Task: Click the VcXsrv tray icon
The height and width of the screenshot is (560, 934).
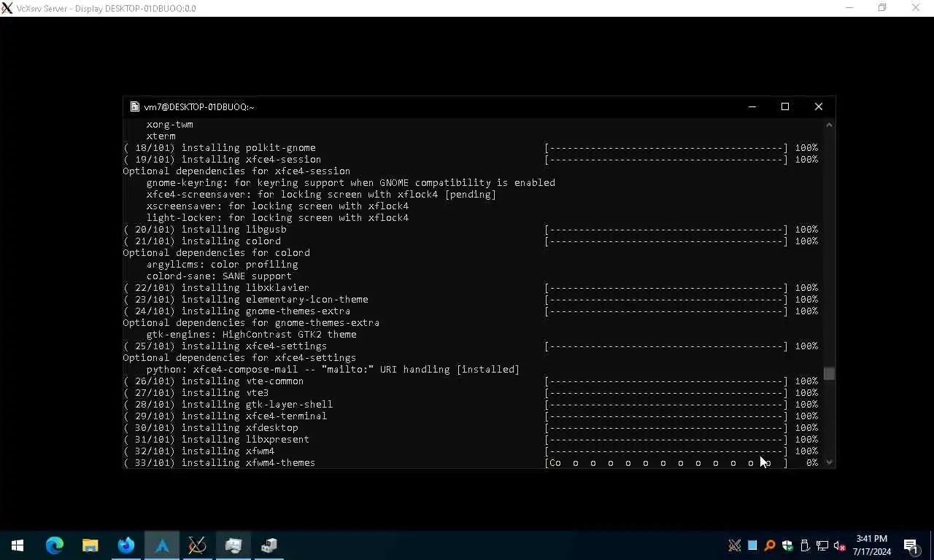Action: [735, 545]
